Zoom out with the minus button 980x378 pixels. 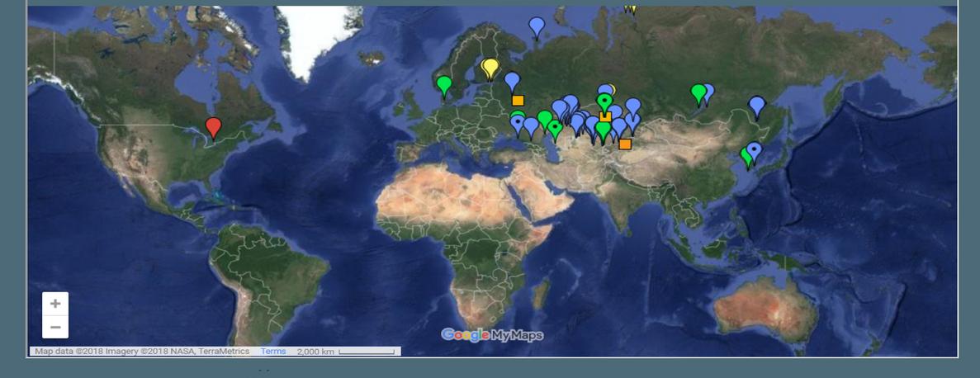tap(55, 327)
